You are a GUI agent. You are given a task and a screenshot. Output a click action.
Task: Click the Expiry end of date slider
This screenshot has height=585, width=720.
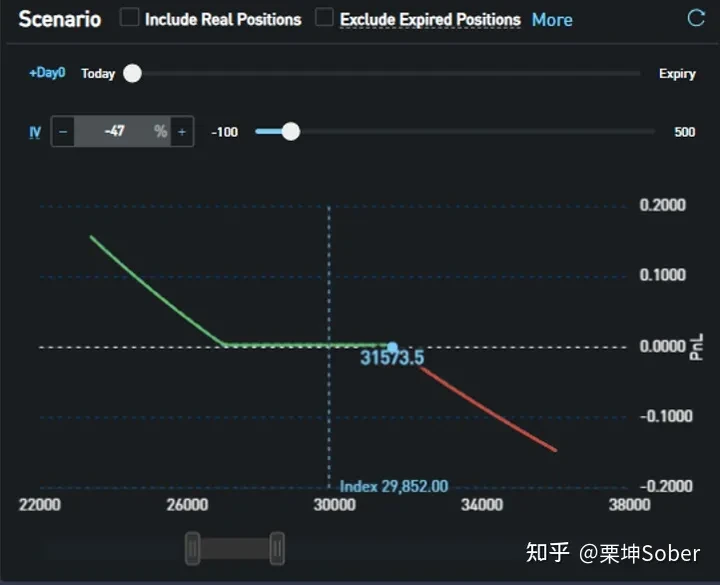(x=677, y=73)
